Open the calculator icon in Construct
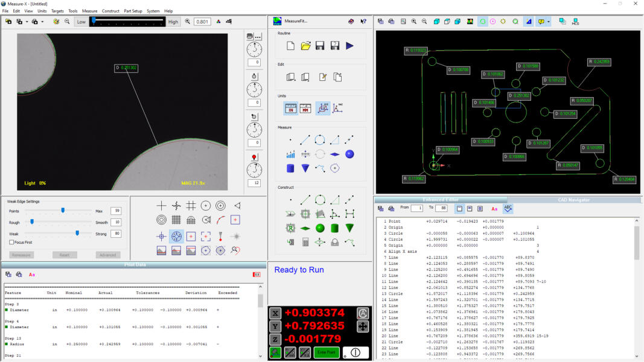Image resolution: width=644 pixels, height=362 pixels. click(x=305, y=243)
